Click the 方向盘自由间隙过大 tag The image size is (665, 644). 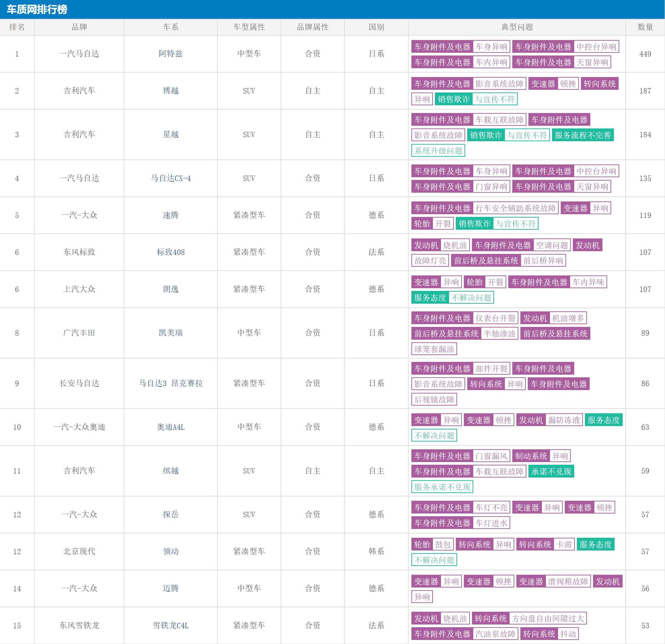point(548,618)
